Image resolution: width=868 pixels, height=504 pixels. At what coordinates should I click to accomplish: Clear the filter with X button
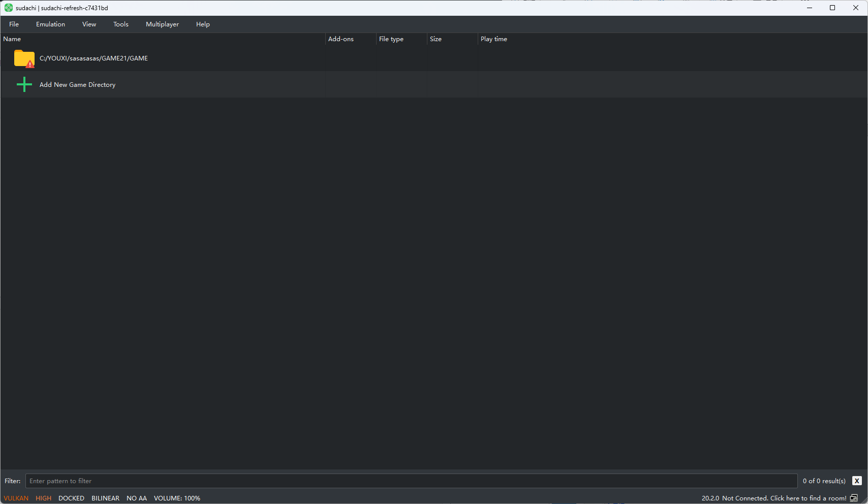(x=857, y=481)
